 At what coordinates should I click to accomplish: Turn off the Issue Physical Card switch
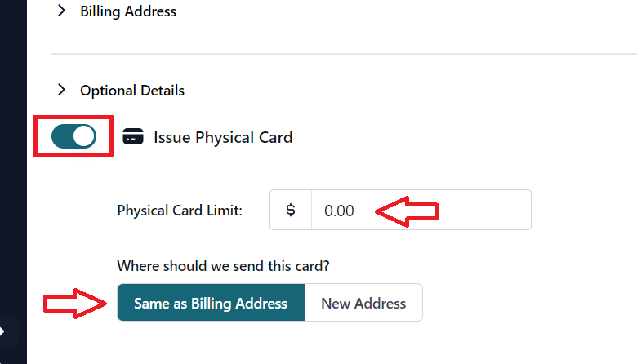[x=73, y=136]
